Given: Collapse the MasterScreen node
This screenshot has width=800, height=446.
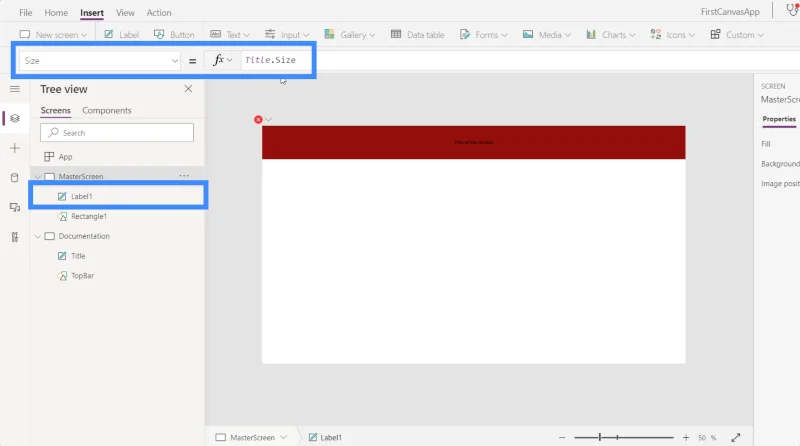Looking at the screenshot, I should tap(38, 177).
